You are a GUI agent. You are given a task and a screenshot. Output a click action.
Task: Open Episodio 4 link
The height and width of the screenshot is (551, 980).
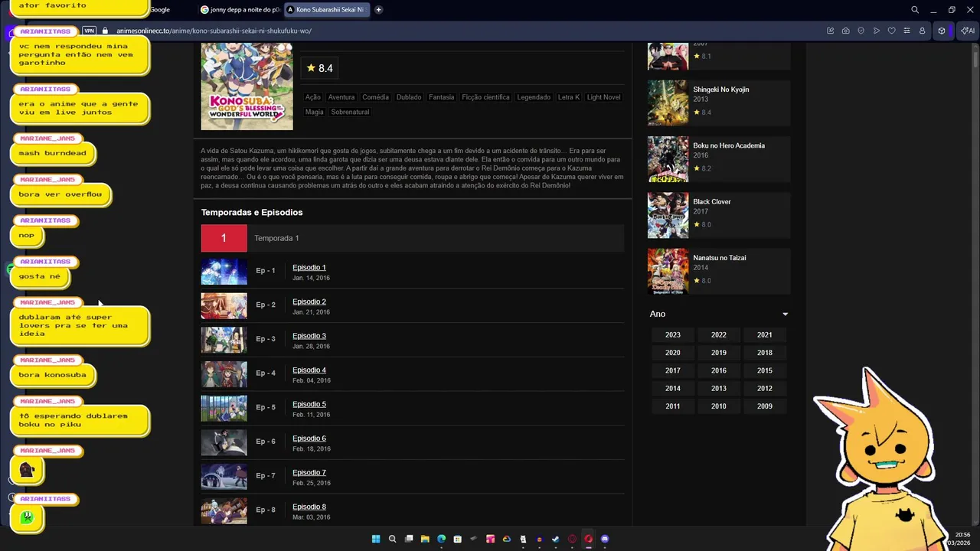pos(309,370)
